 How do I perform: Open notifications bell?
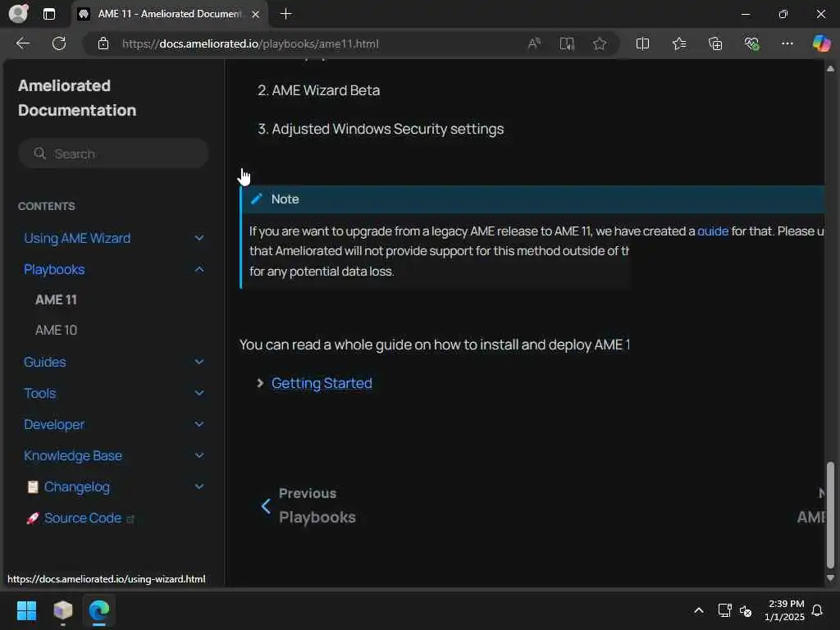click(x=817, y=610)
